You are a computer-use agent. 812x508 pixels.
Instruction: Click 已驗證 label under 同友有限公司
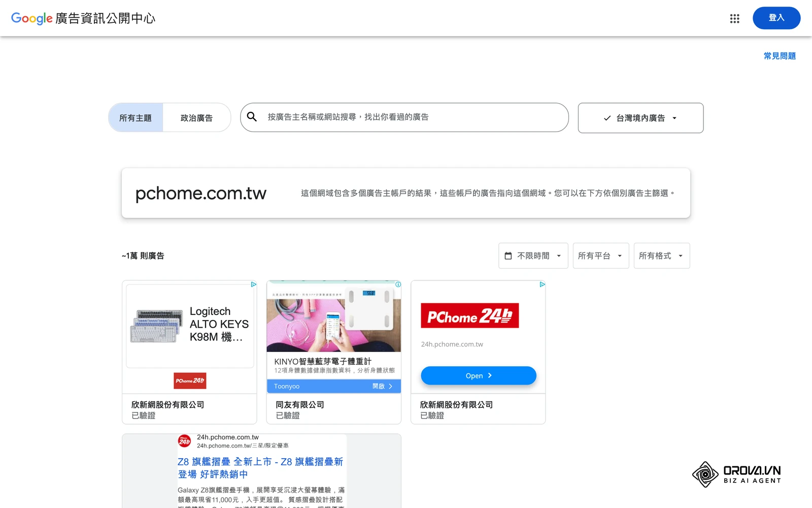click(288, 416)
